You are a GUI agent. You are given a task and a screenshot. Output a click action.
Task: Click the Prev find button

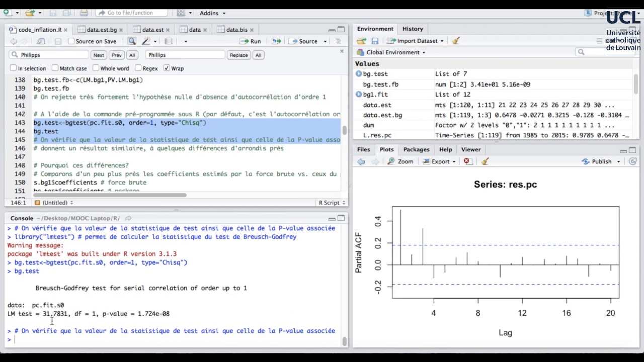click(116, 55)
